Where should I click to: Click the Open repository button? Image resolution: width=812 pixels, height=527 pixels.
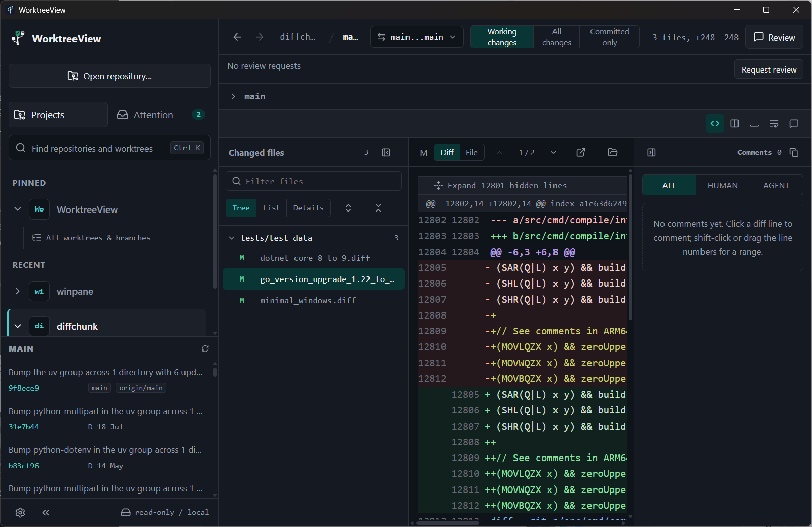[x=109, y=76]
